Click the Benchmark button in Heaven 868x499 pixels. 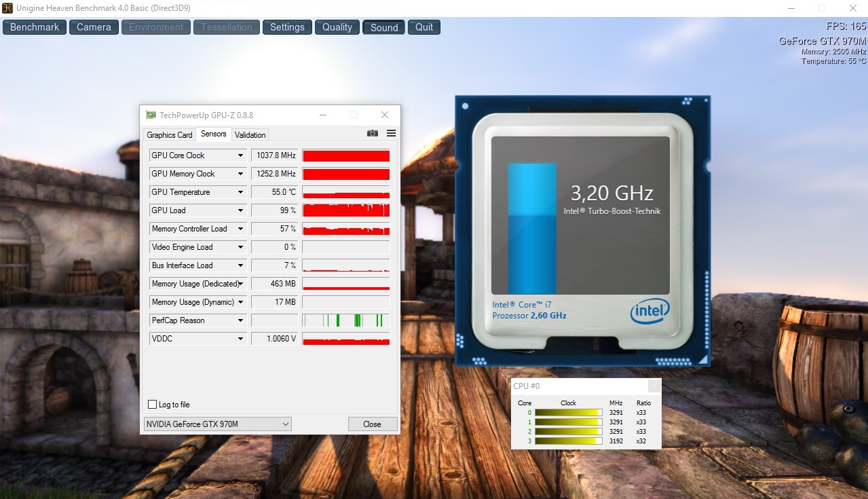(35, 27)
